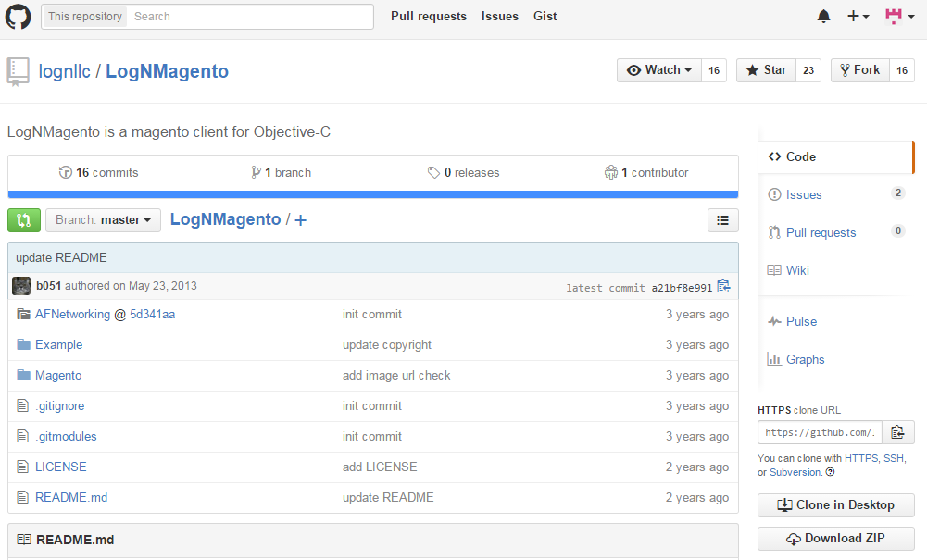Click the GitHub Octocat logo
The width and height of the screenshot is (927, 560).
19,17
